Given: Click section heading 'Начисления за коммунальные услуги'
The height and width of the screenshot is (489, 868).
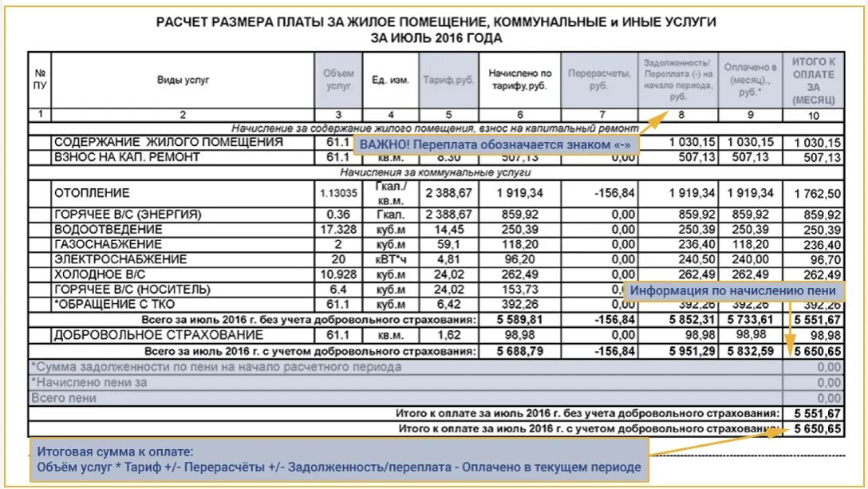Looking at the screenshot, I should pyautogui.click(x=435, y=172).
